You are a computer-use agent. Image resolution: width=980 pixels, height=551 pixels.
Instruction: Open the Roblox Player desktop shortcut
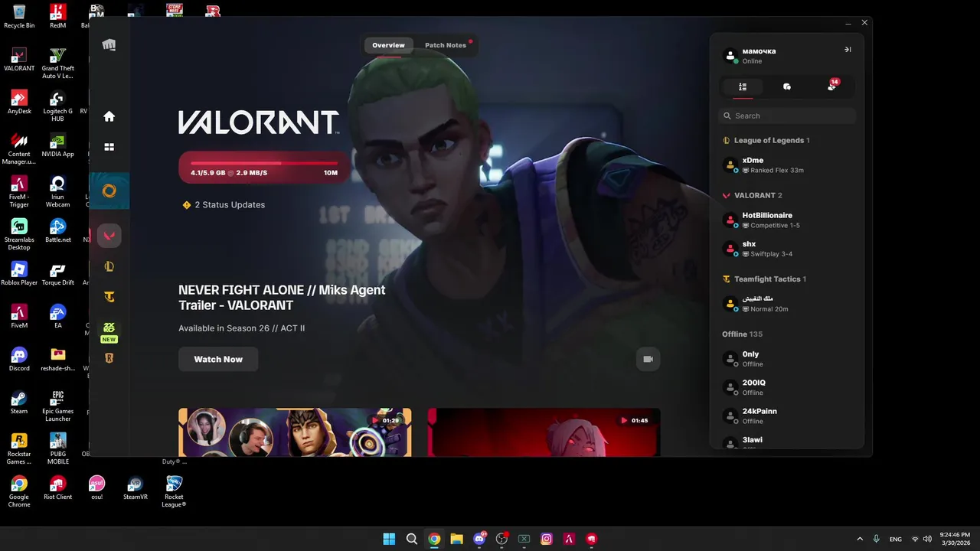19,274
